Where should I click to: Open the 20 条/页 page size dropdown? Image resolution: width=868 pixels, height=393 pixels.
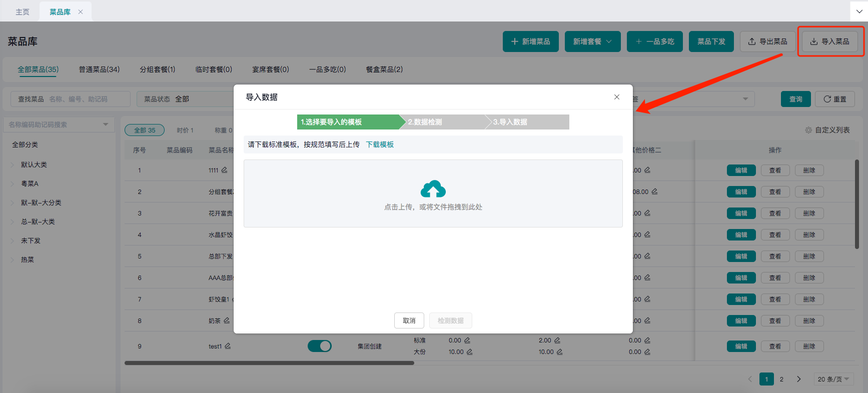[x=833, y=379]
